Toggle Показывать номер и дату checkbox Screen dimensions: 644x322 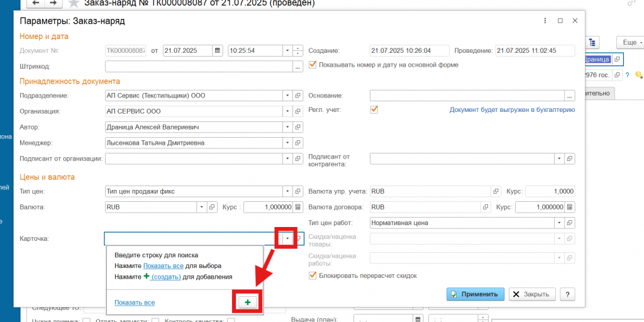(313, 64)
